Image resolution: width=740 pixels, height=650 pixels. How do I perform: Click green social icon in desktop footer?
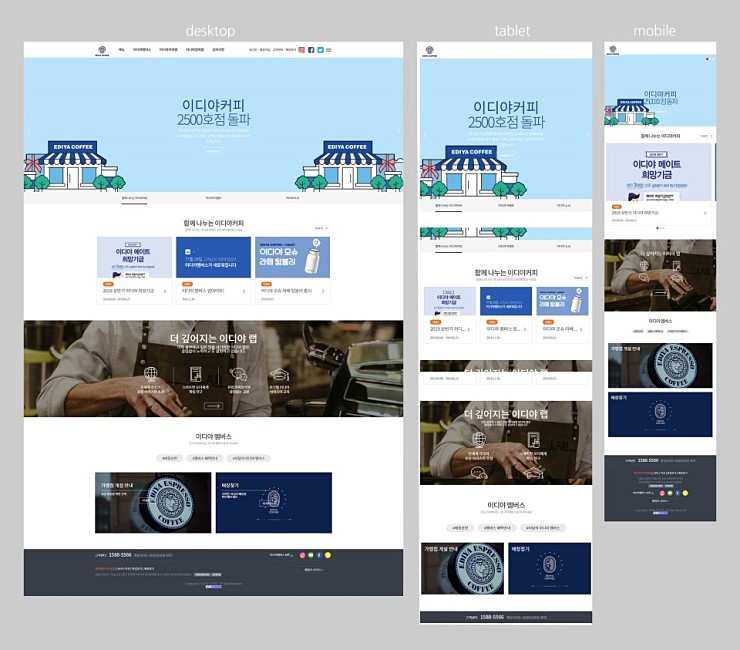tap(311, 555)
